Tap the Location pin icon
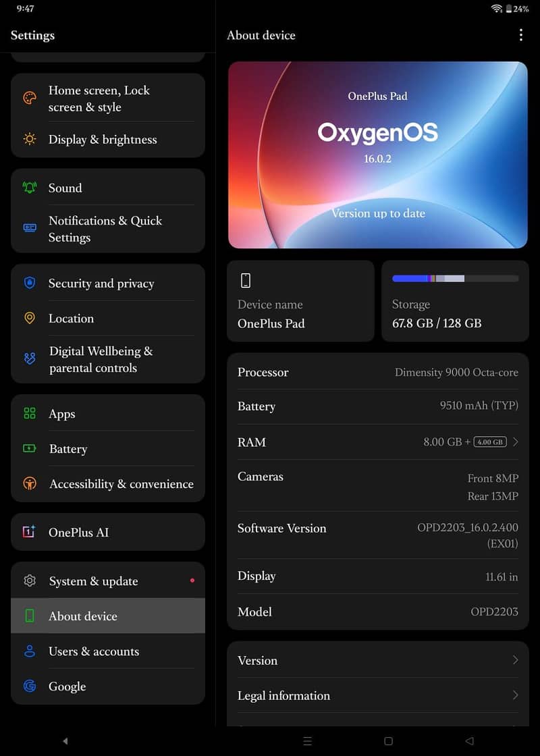 30,318
